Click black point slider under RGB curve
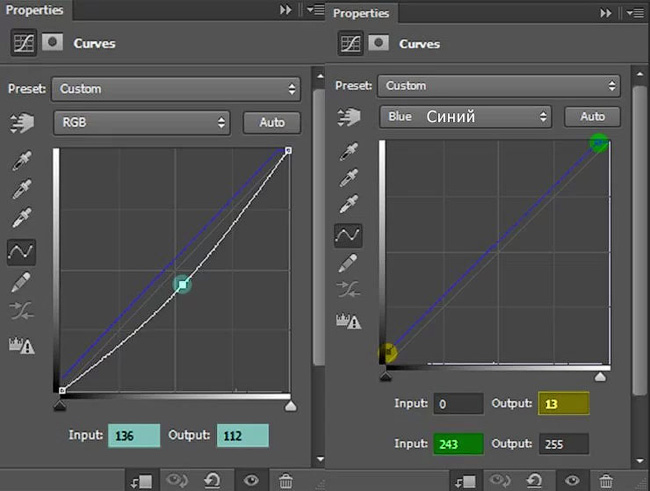Screen dimensions: 650x491 (60, 405)
